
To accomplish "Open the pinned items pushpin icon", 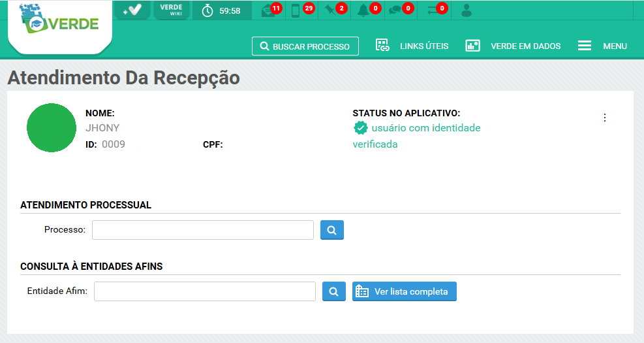I will (331, 10).
